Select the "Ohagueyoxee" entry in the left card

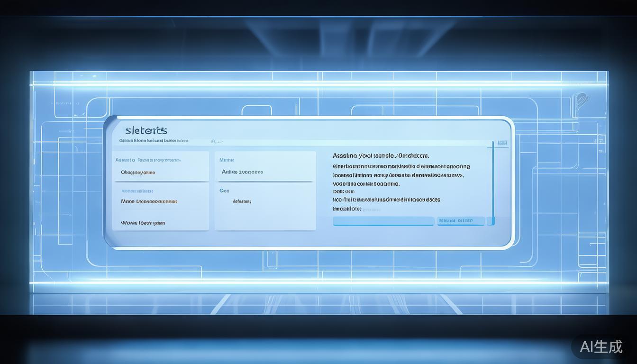click(138, 173)
